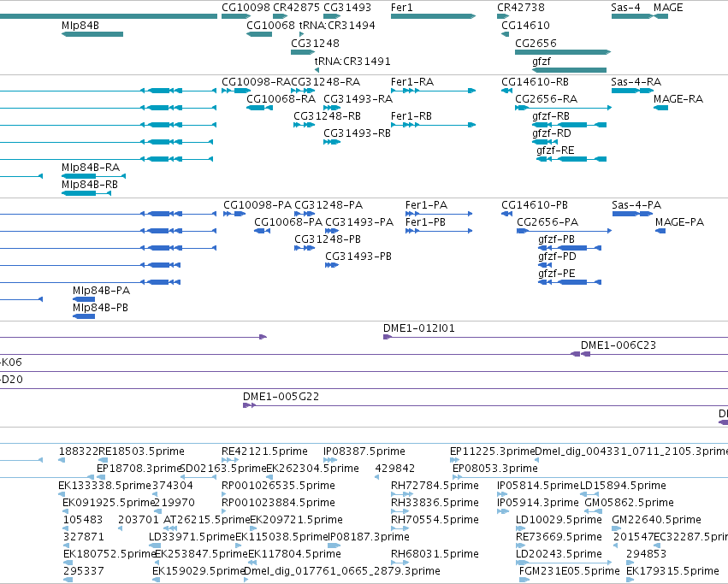Select transcript CG31493-RB
Image resolution: width=728 pixels, height=584 pixels.
point(357,133)
